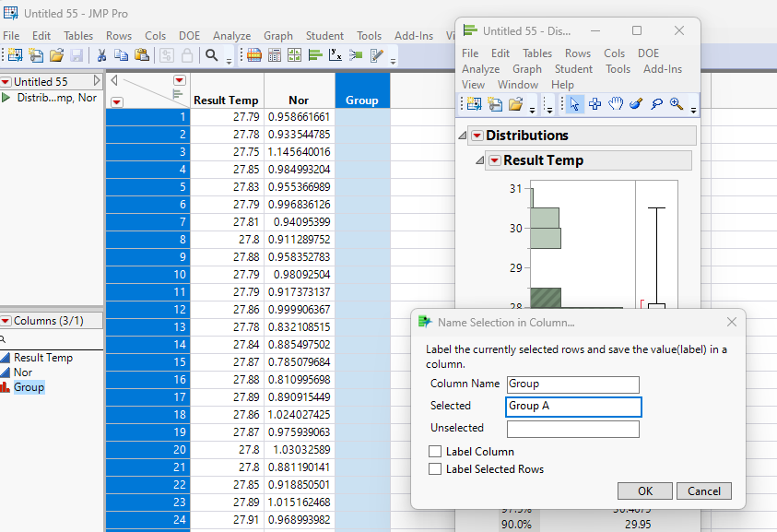This screenshot has height=532, width=777.
Task: Open Window menu in Distribution window
Action: point(518,85)
